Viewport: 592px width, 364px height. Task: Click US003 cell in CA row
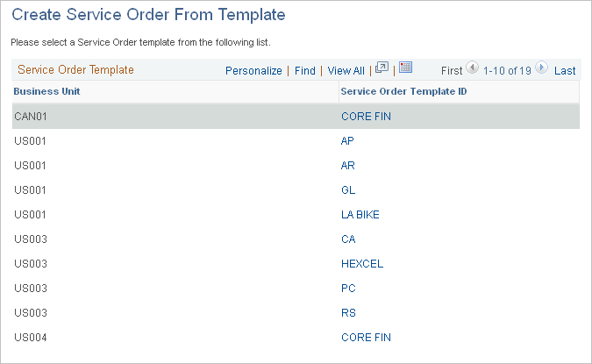click(31, 239)
